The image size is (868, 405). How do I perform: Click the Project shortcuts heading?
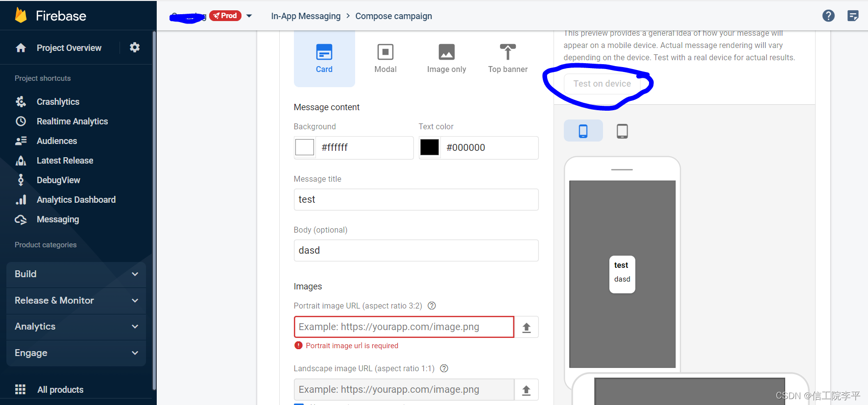point(43,78)
